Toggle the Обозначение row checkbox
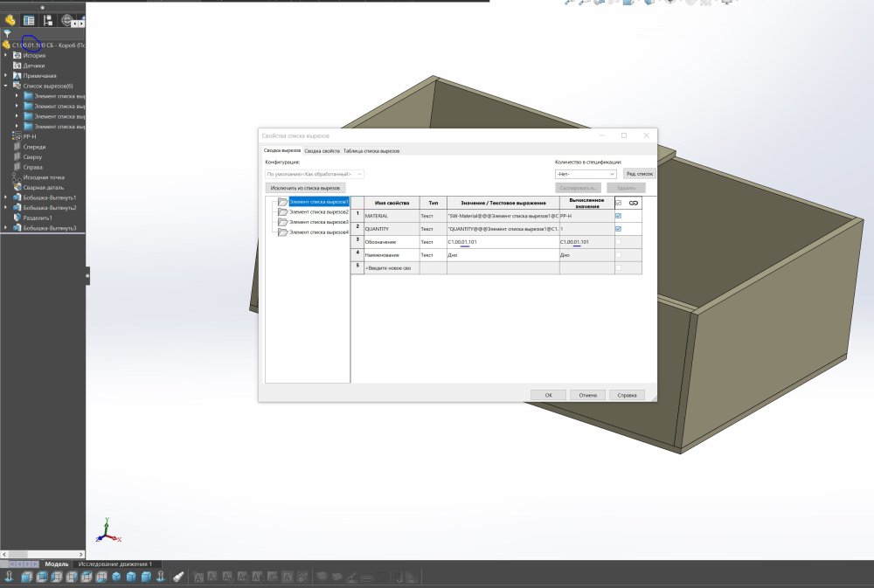This screenshot has width=874, height=588. 618,242
